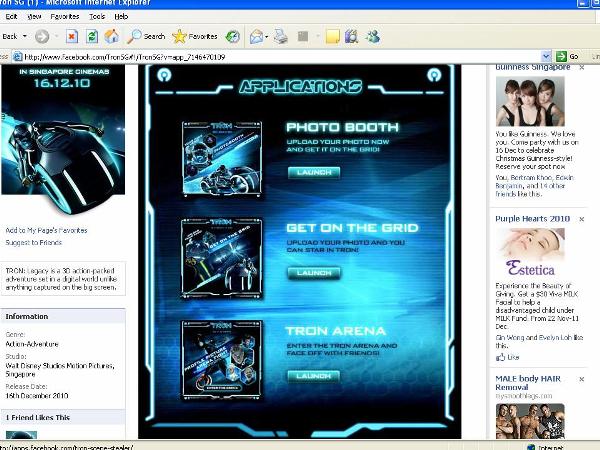Close the MALE body HAIR Removal ad
Viewport: 600px width, 450px height.
click(x=582, y=379)
